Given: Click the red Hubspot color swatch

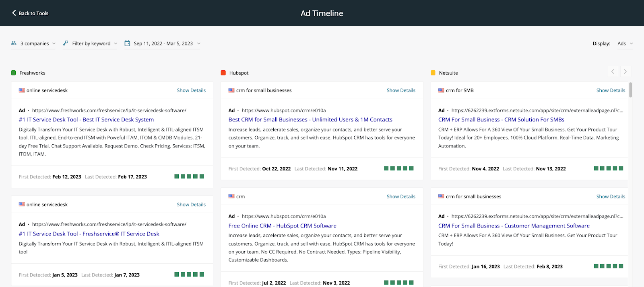Looking at the screenshot, I should click(223, 73).
